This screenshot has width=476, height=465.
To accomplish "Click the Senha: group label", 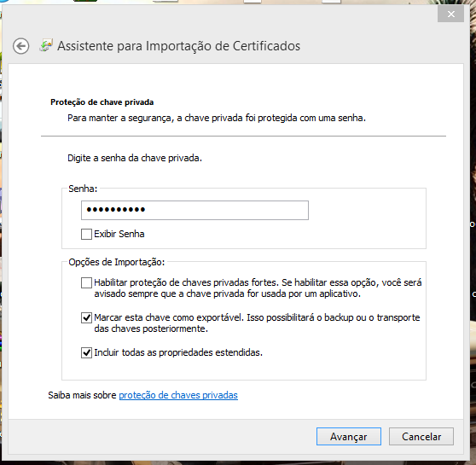I will point(83,189).
